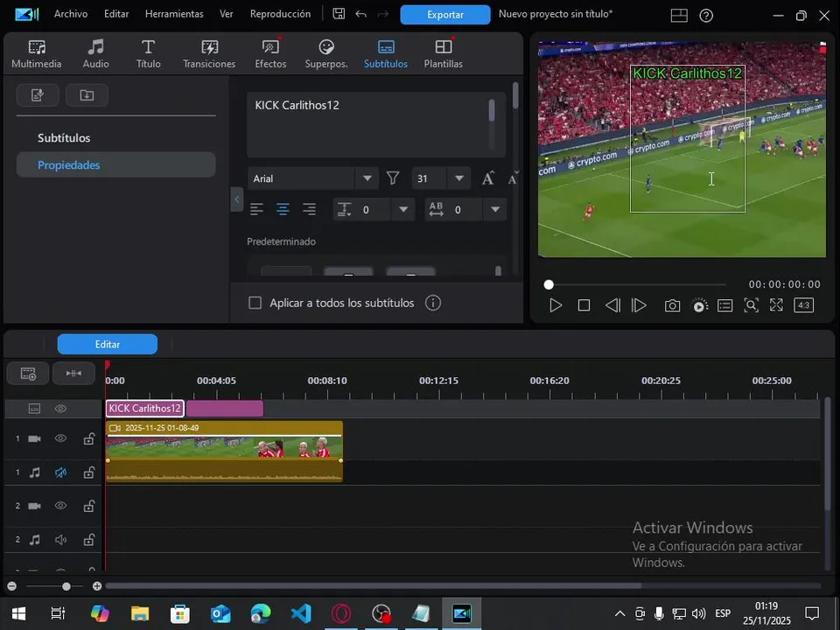840x630 pixels.
Task: Play the preview video
Action: point(556,305)
